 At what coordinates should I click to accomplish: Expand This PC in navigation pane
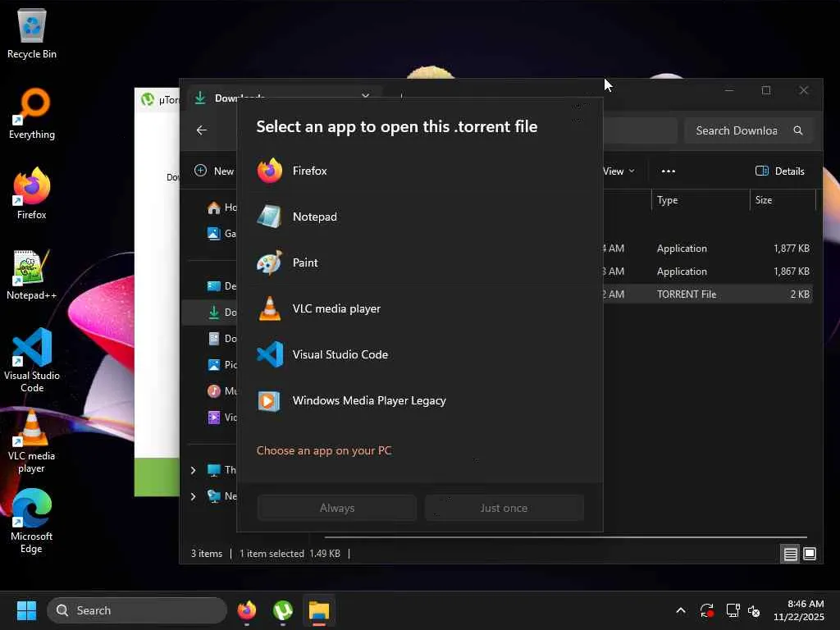(x=193, y=470)
